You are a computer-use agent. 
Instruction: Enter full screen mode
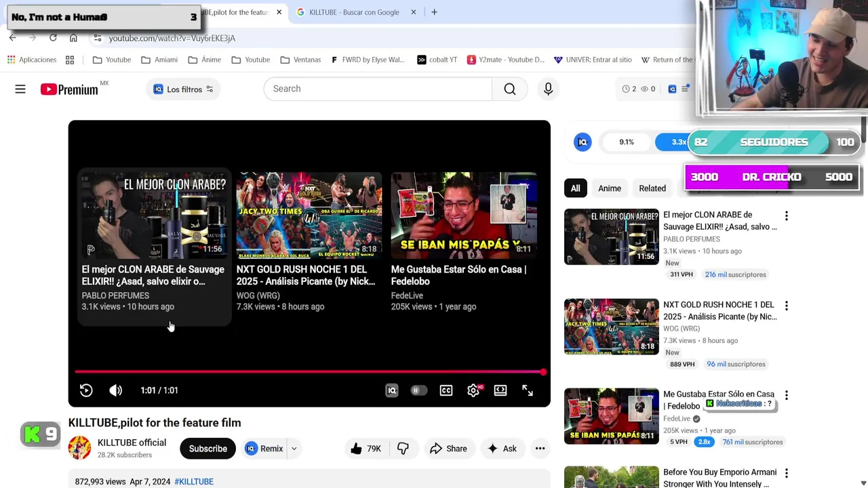(x=528, y=390)
